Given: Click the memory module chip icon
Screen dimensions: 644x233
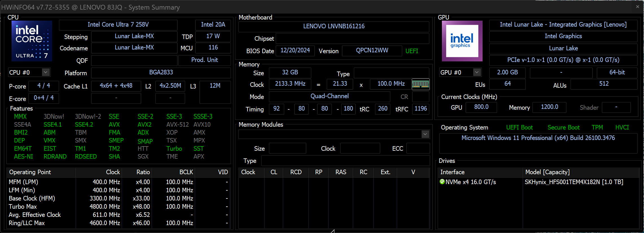Looking at the screenshot, I should point(420,84).
